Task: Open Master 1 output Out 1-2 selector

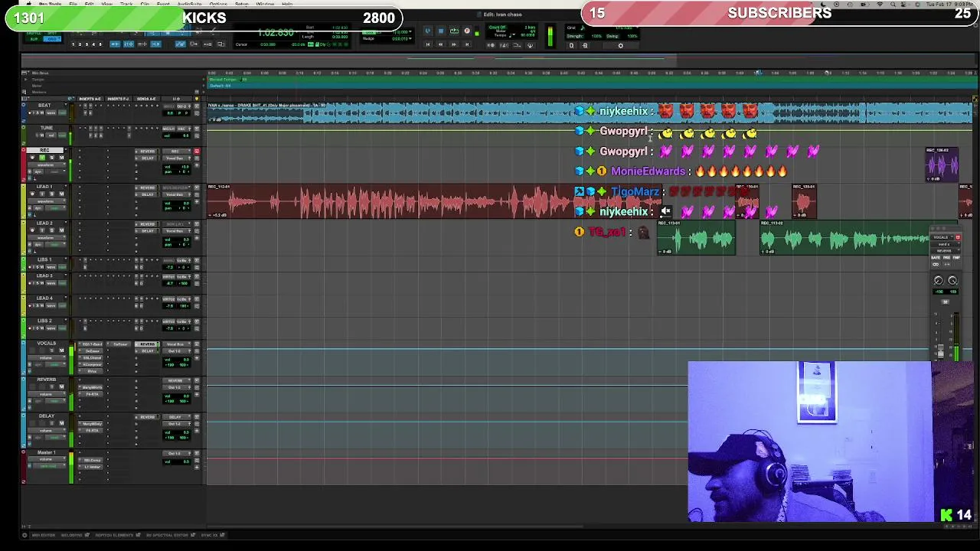Action: 176,454
